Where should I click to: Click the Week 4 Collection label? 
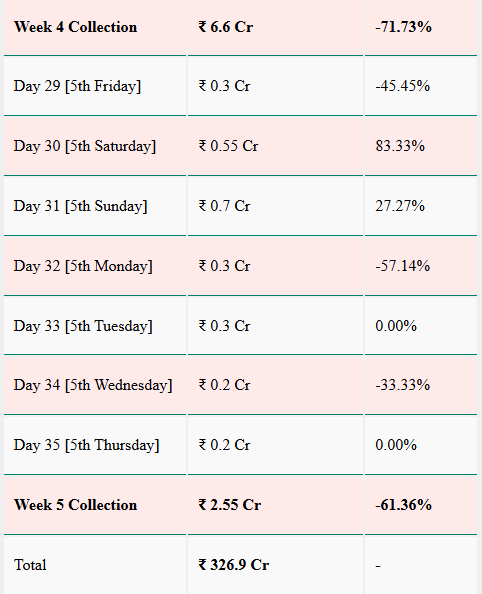(x=75, y=27)
